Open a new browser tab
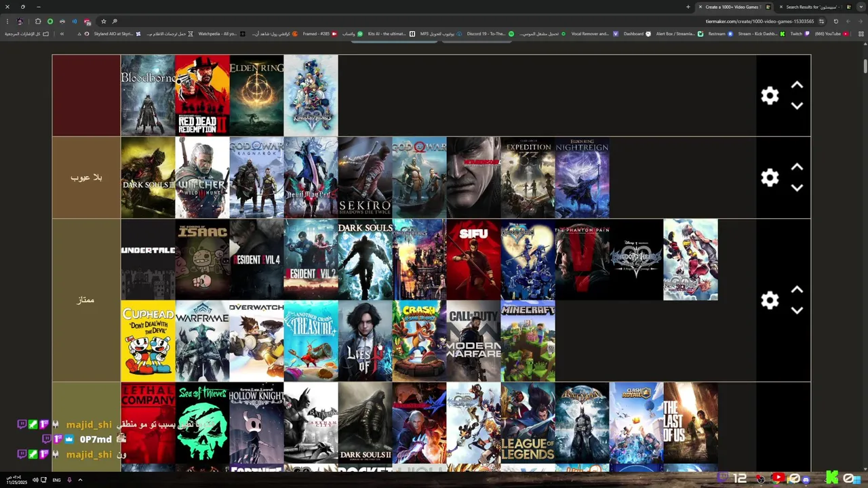868x488 pixels. coord(688,7)
